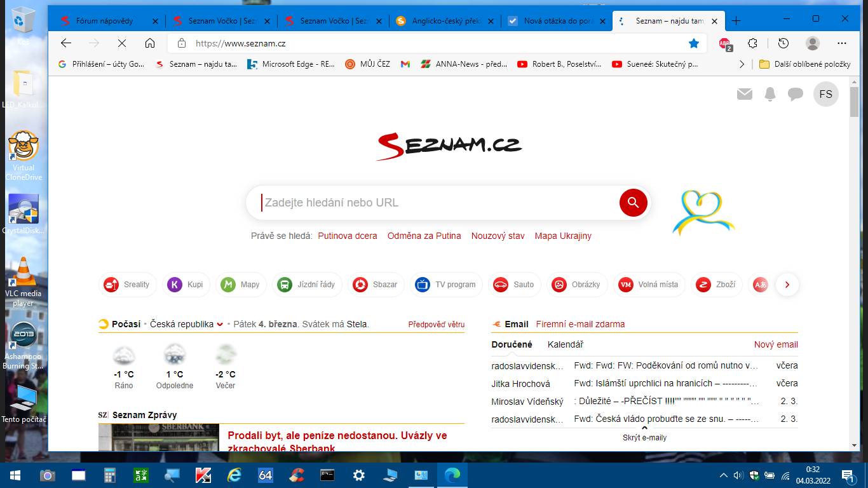
Task: Expand hidden bookmarks chevron
Action: [x=742, y=64]
